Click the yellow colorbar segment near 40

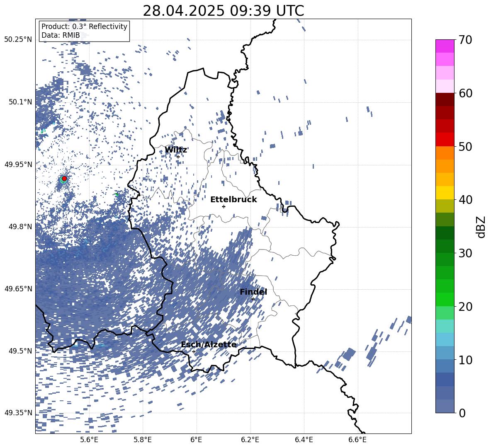pos(445,193)
